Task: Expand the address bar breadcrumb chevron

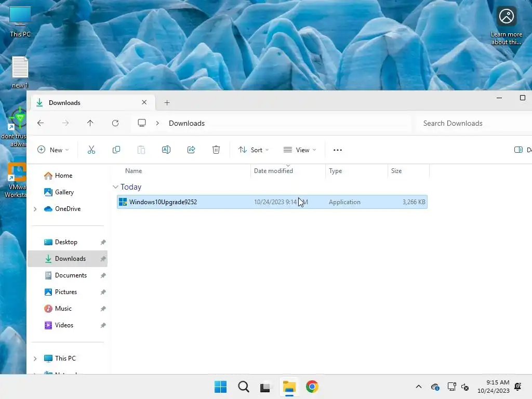Action: [157, 123]
